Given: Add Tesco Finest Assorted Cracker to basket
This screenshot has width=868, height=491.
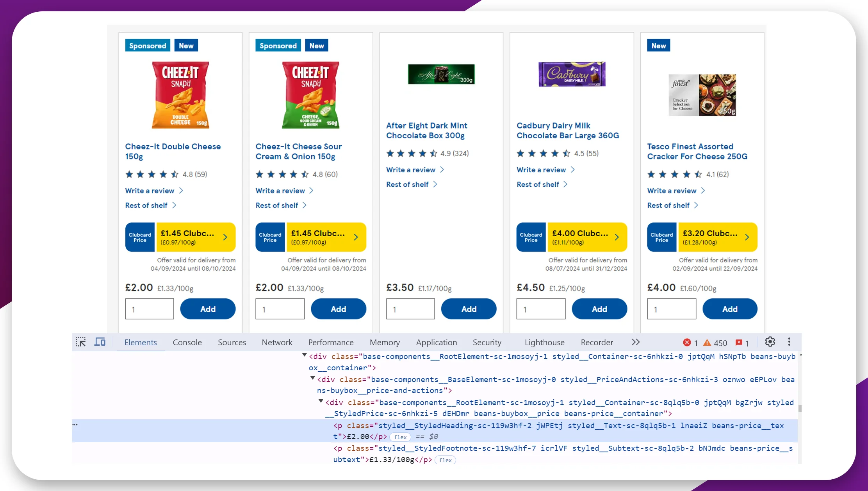Looking at the screenshot, I should (730, 309).
